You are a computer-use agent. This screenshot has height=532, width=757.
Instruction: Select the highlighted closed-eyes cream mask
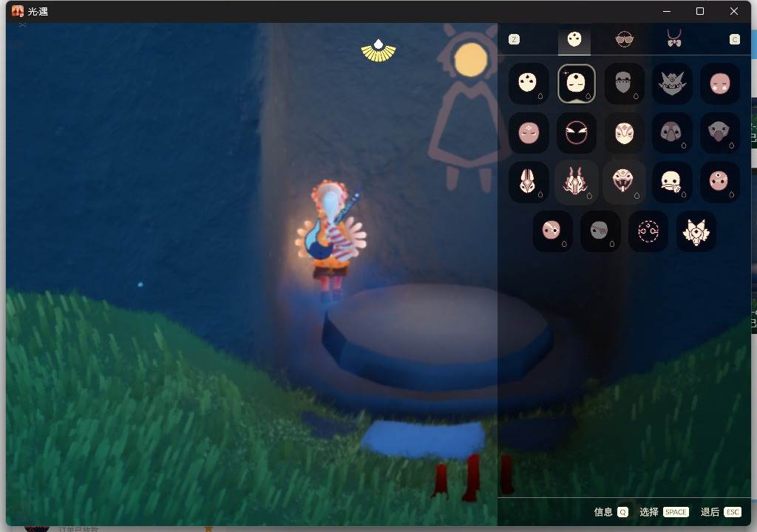(576, 83)
